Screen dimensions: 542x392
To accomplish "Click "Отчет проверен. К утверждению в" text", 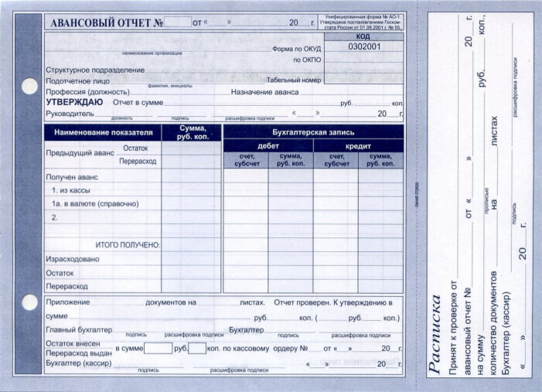I will pos(333,303).
